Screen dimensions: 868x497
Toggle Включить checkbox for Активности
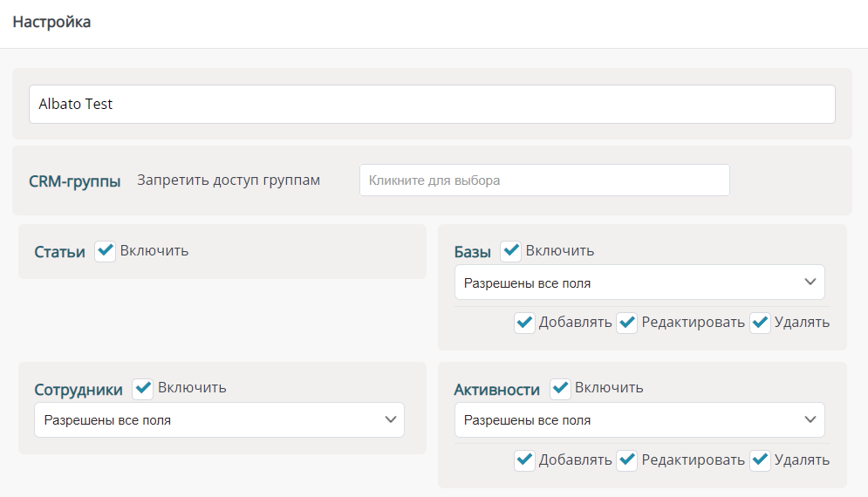tap(560, 388)
